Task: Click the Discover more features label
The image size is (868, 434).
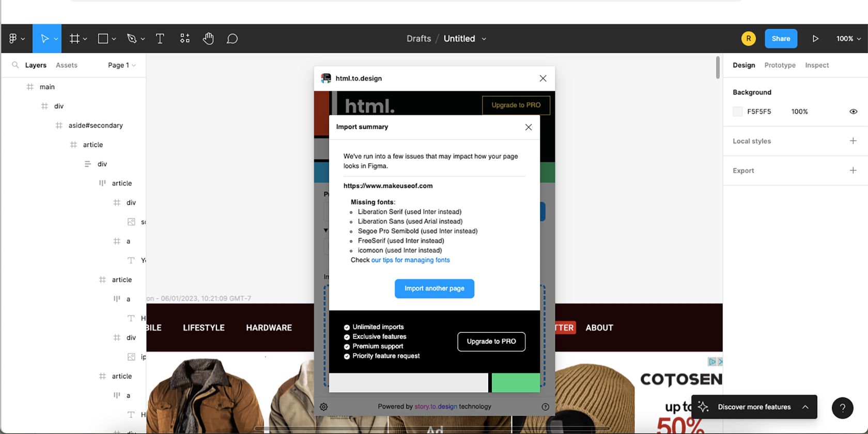Action: 754,407
